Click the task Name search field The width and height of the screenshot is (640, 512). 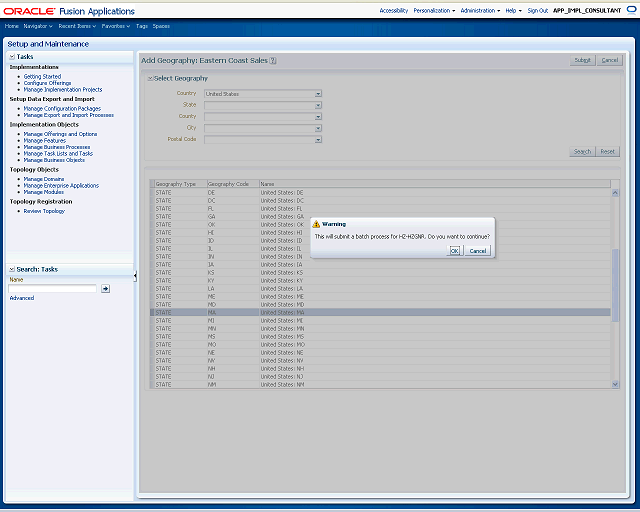tap(52, 289)
